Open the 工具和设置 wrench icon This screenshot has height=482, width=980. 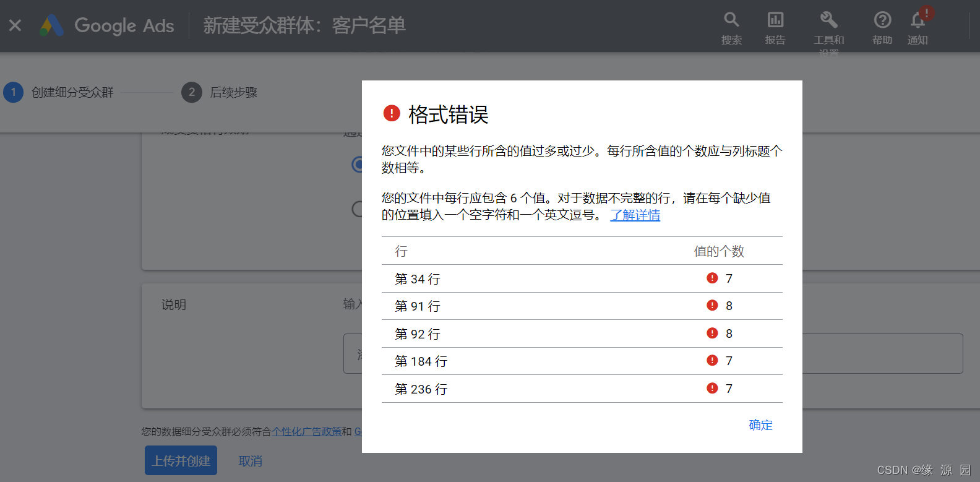[828, 20]
